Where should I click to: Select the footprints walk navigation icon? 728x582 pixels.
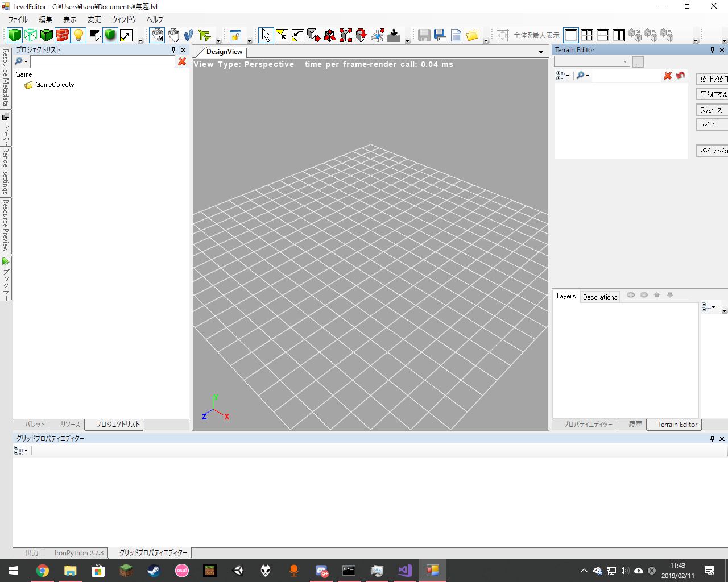(189, 35)
